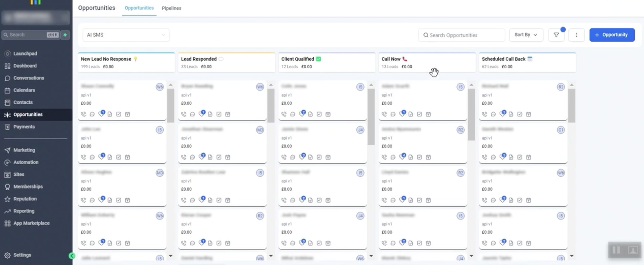Screen dimensions: 644x265
Task: Click down arrow of Client Qualified scrollbar
Action: point(371,256)
